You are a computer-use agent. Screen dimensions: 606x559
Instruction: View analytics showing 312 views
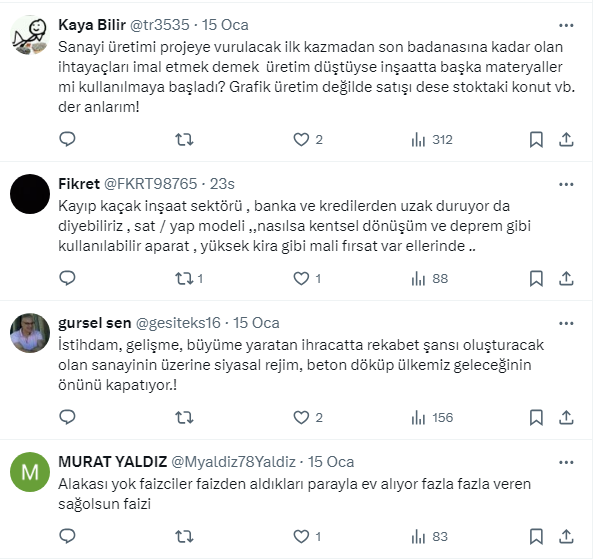click(431, 140)
